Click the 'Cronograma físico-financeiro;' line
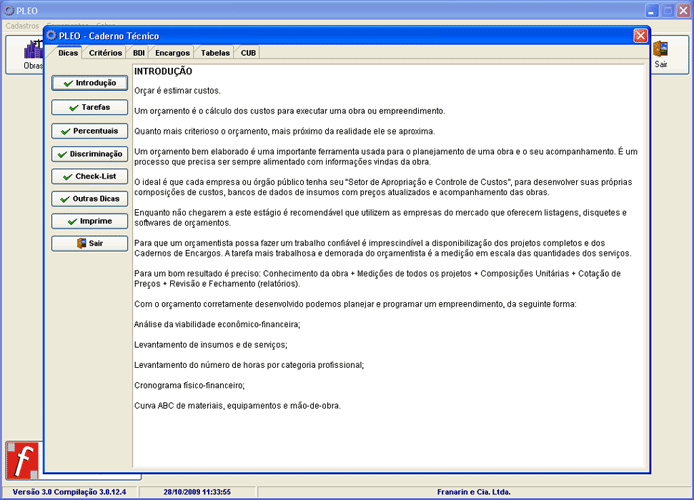694x500 pixels. point(189,385)
